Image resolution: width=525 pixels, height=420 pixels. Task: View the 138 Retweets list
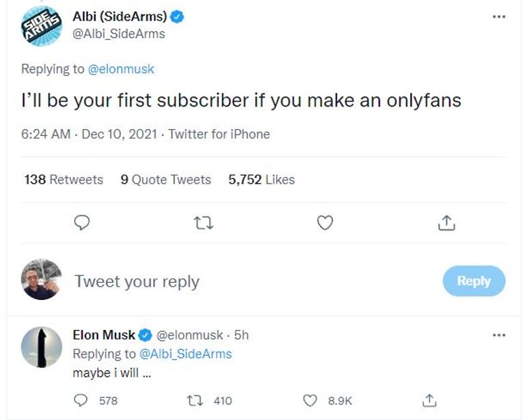[x=64, y=180]
